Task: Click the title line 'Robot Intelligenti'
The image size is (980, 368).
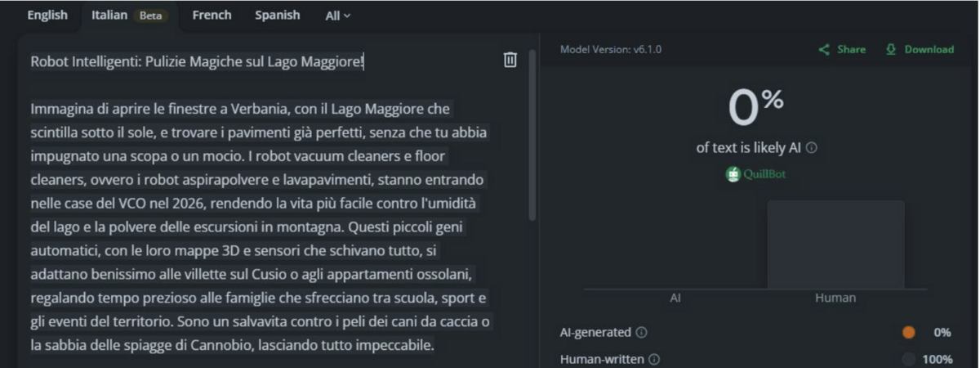Action: 197,62
